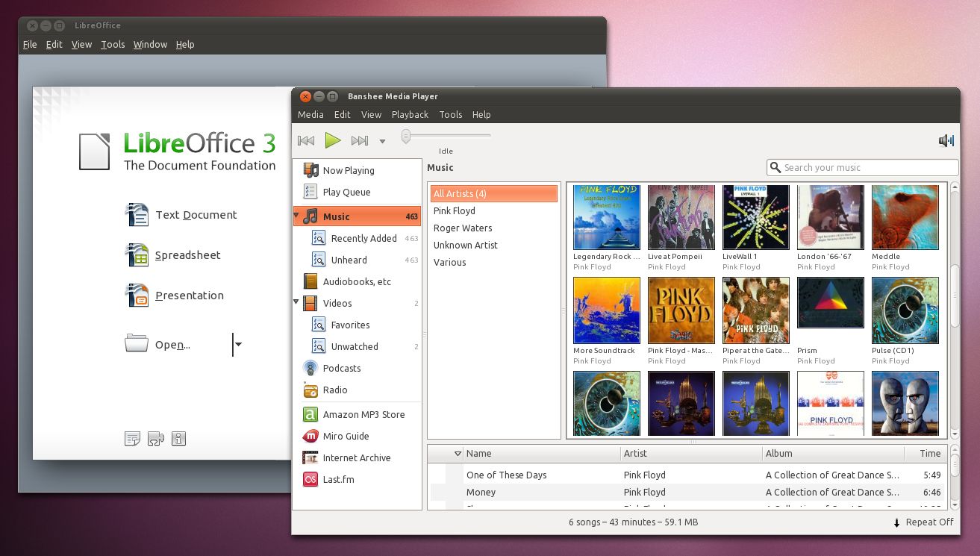Click the volume speaker icon in Banshee

point(946,140)
